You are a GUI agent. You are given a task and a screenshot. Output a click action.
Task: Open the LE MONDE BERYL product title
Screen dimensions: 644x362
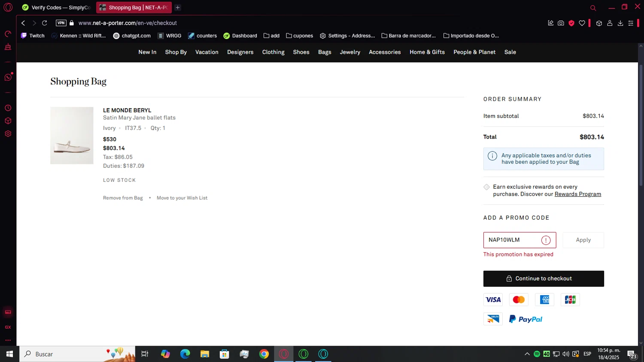(127, 110)
